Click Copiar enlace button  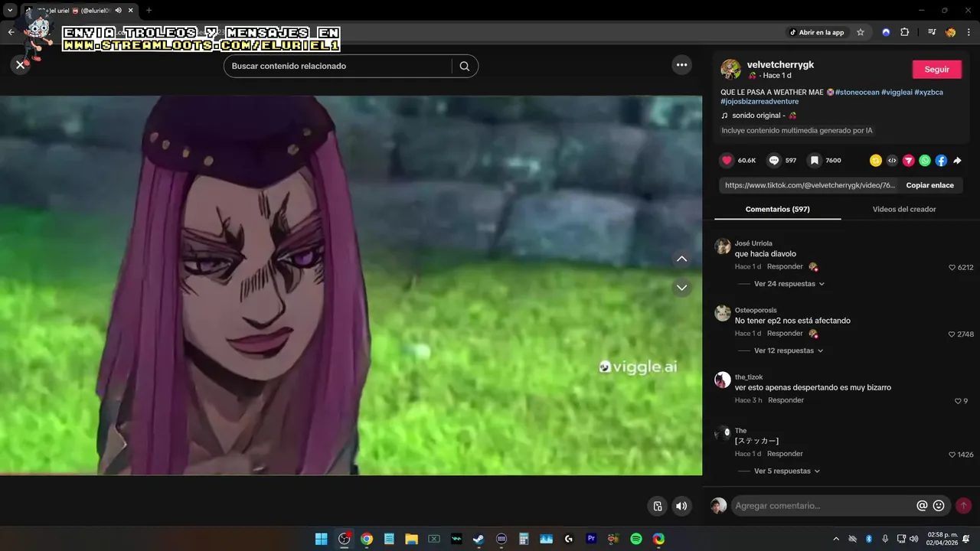(929, 185)
